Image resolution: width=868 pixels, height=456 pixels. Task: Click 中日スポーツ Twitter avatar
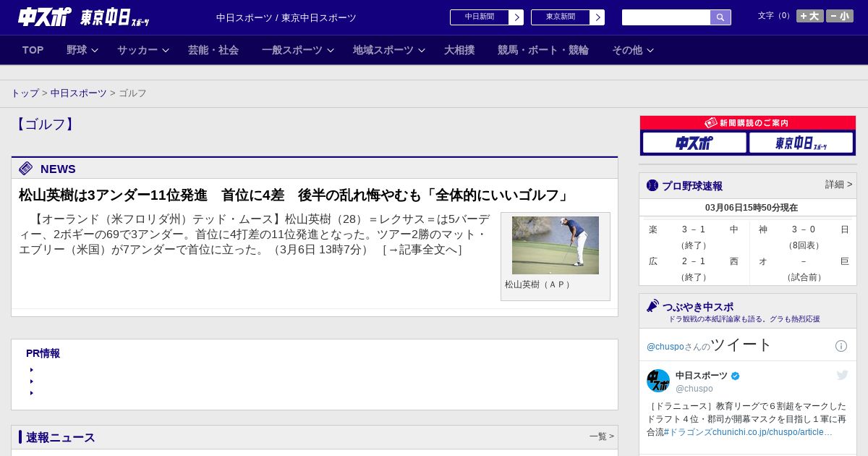[658, 381]
